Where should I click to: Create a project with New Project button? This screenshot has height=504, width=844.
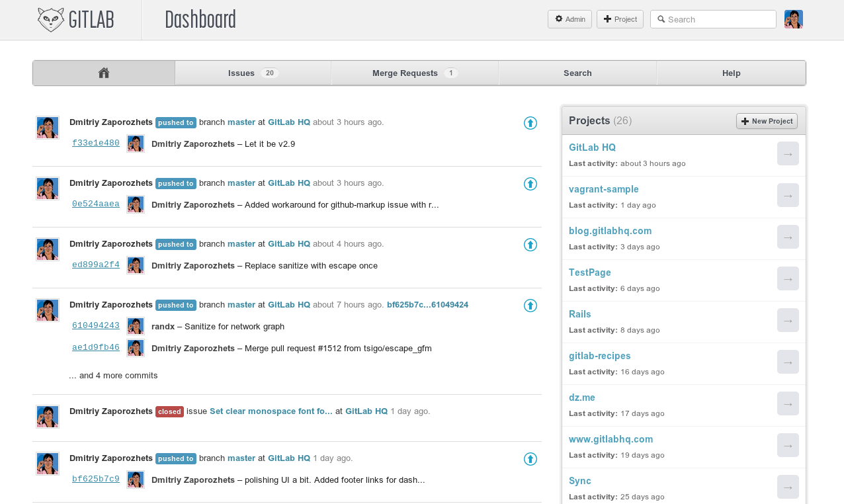(x=766, y=121)
